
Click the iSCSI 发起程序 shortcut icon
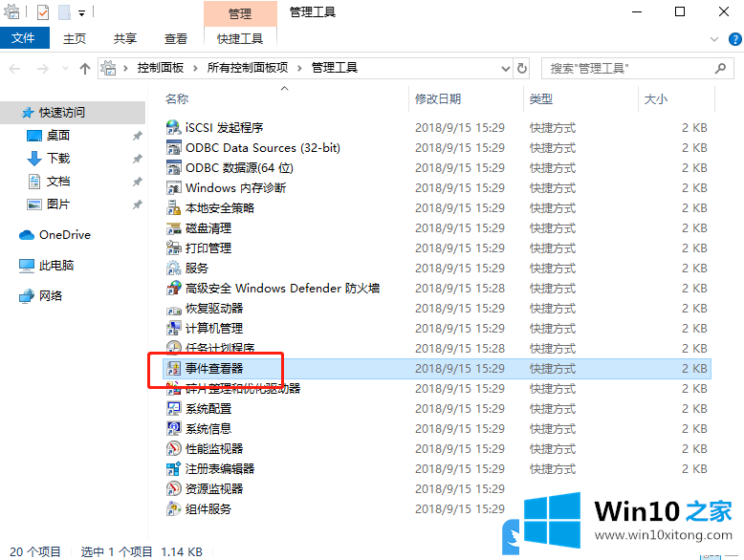point(174,127)
